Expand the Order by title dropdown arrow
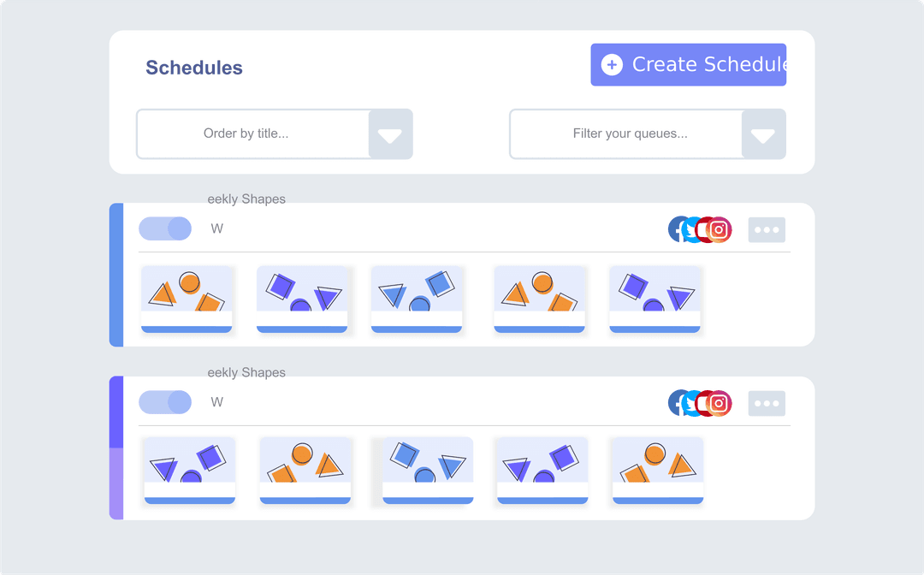Viewport: 924px width, 575px height. point(390,134)
